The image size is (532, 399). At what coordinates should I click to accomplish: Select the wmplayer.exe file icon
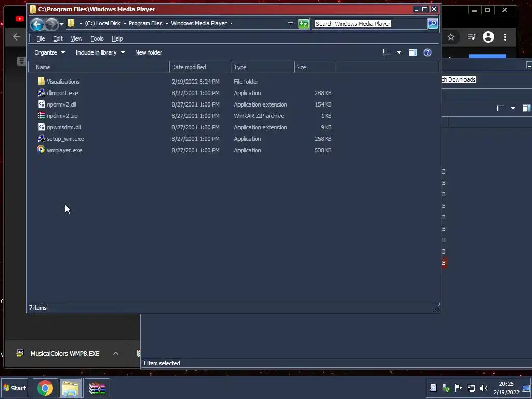tap(41, 149)
